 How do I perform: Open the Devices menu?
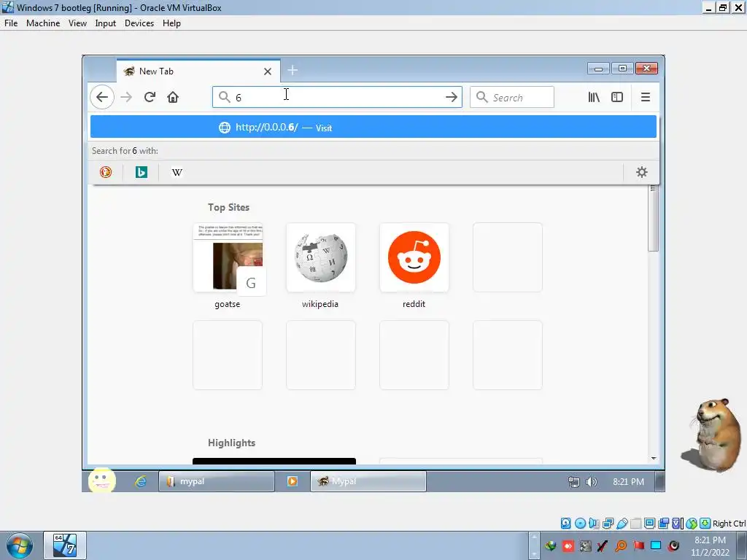pyautogui.click(x=139, y=23)
